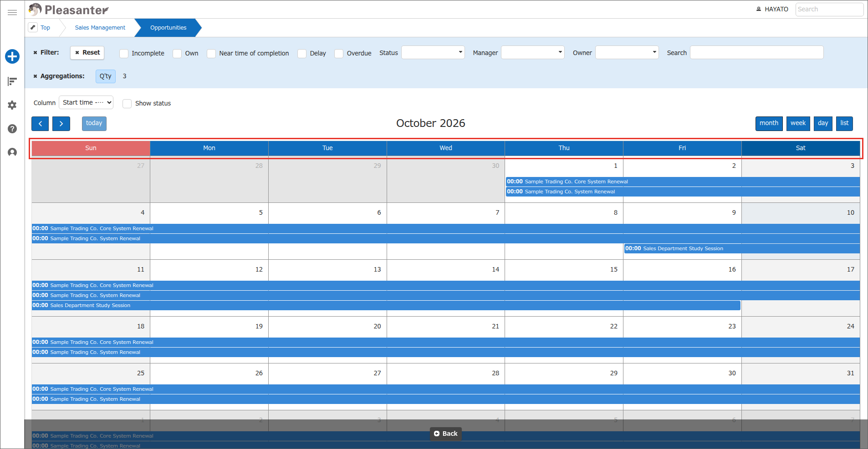Click the filter Search input field
The image size is (868, 449).
[x=757, y=52]
